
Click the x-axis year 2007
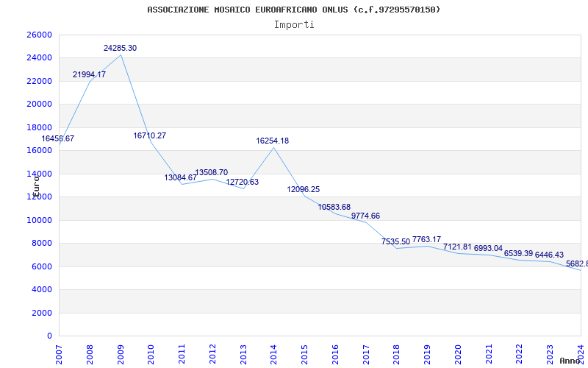click(60, 355)
